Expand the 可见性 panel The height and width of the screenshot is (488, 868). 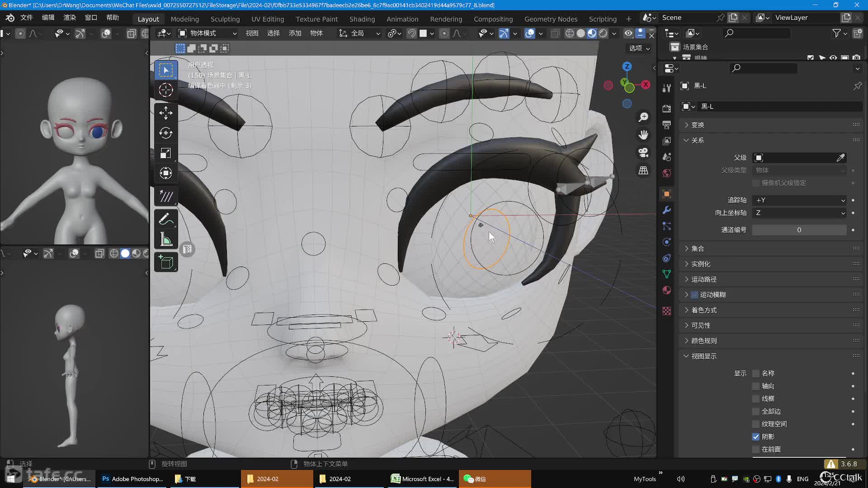pyautogui.click(x=771, y=325)
